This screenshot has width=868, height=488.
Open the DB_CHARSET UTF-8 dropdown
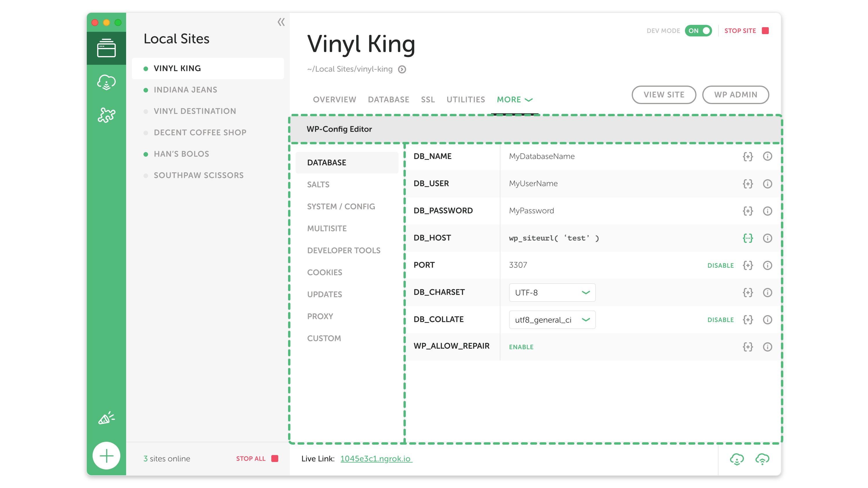pos(552,292)
